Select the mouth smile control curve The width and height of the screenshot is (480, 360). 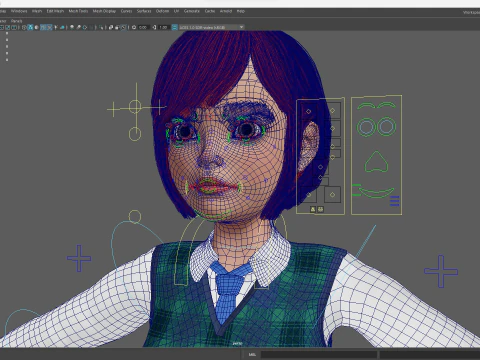[376, 193]
